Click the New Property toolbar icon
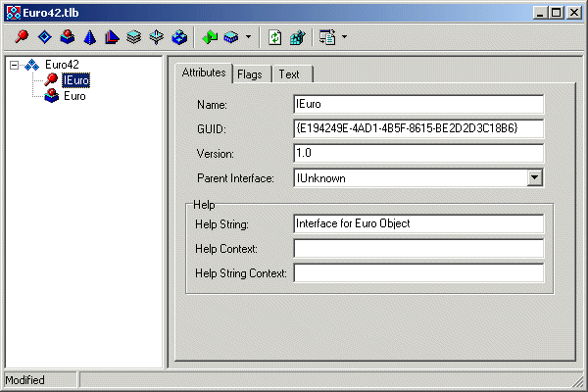This screenshot has height=392, width=588. (230, 38)
